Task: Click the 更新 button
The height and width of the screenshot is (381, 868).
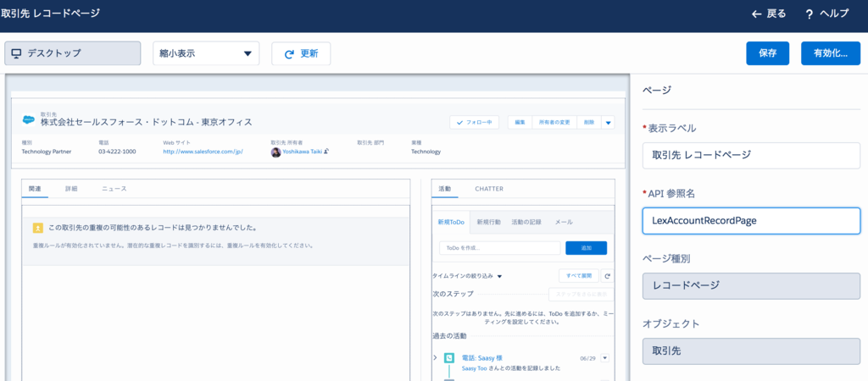Action: [301, 54]
